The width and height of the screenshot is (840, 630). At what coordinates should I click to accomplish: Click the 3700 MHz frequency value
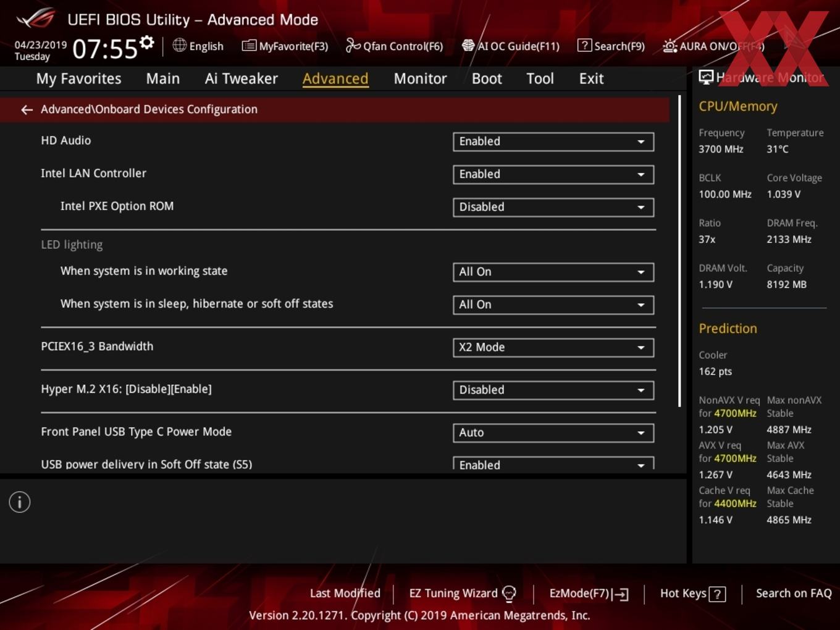coord(721,149)
